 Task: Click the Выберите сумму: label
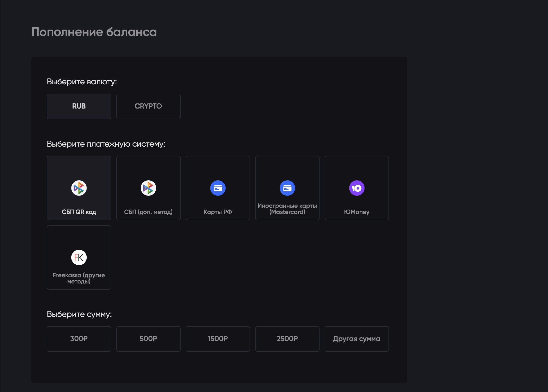tap(79, 314)
